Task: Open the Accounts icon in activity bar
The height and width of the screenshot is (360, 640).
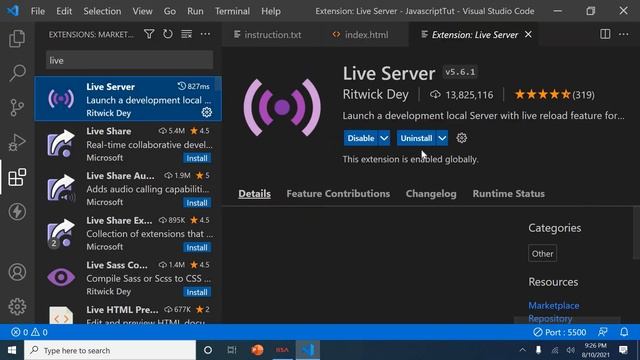Action: pyautogui.click(x=17, y=272)
